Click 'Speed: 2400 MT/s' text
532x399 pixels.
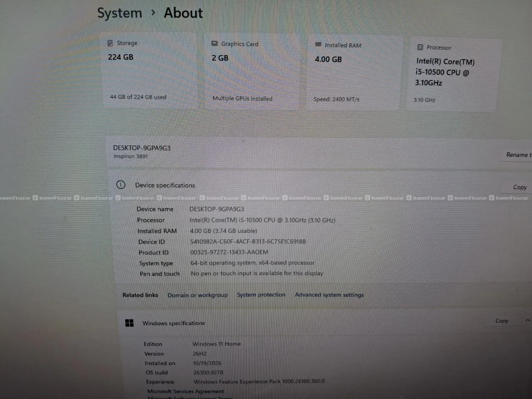click(x=336, y=99)
